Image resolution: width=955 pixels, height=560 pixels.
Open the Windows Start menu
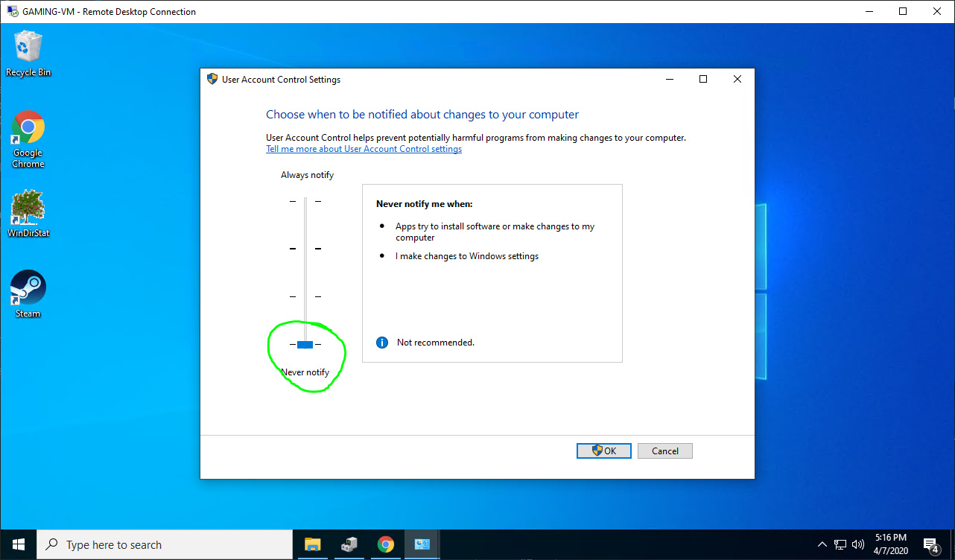18,544
